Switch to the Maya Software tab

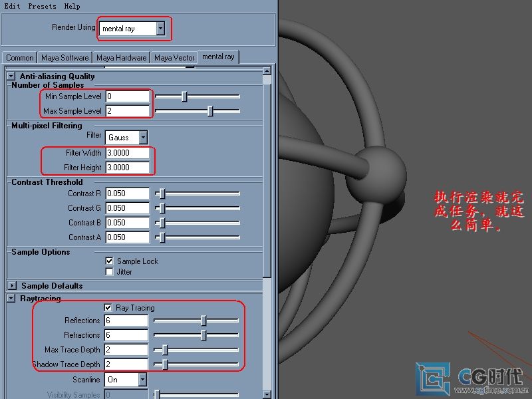point(65,58)
